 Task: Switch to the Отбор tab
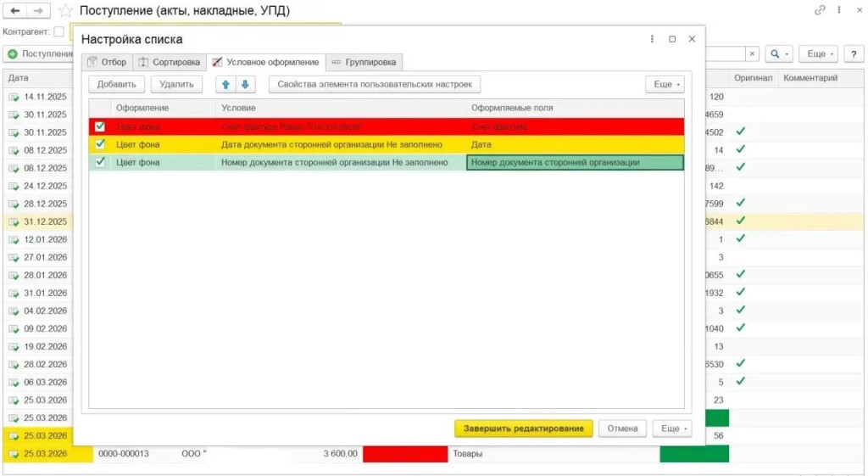pos(107,62)
